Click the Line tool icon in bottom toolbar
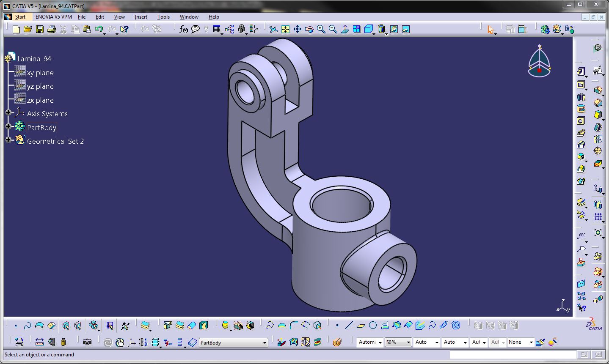Screen dimensions: 609x364 coord(349,325)
